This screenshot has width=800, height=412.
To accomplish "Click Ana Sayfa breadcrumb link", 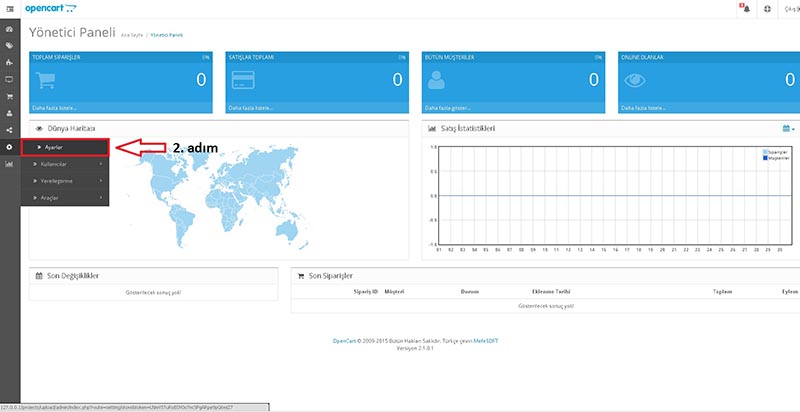I will coord(132,35).
